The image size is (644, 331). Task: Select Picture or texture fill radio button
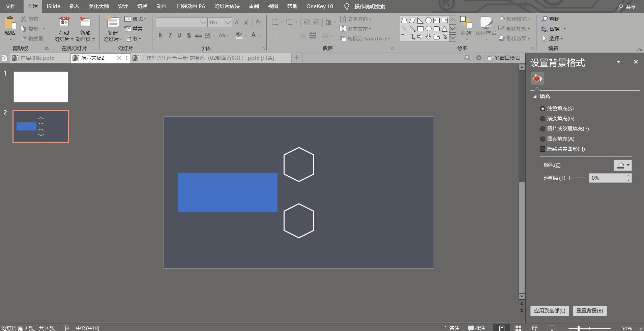tap(543, 129)
